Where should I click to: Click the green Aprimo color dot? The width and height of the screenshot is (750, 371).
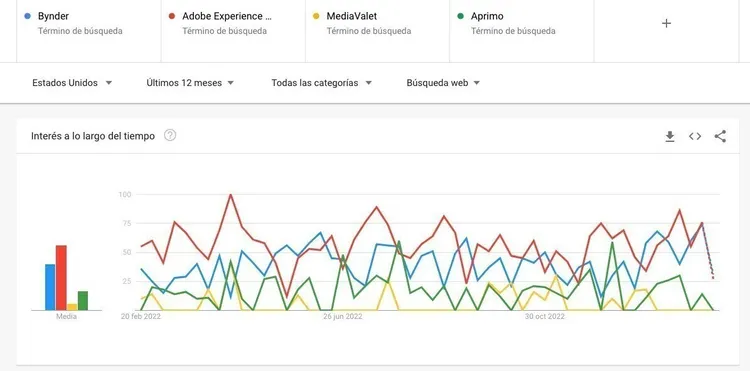pyautogui.click(x=460, y=16)
